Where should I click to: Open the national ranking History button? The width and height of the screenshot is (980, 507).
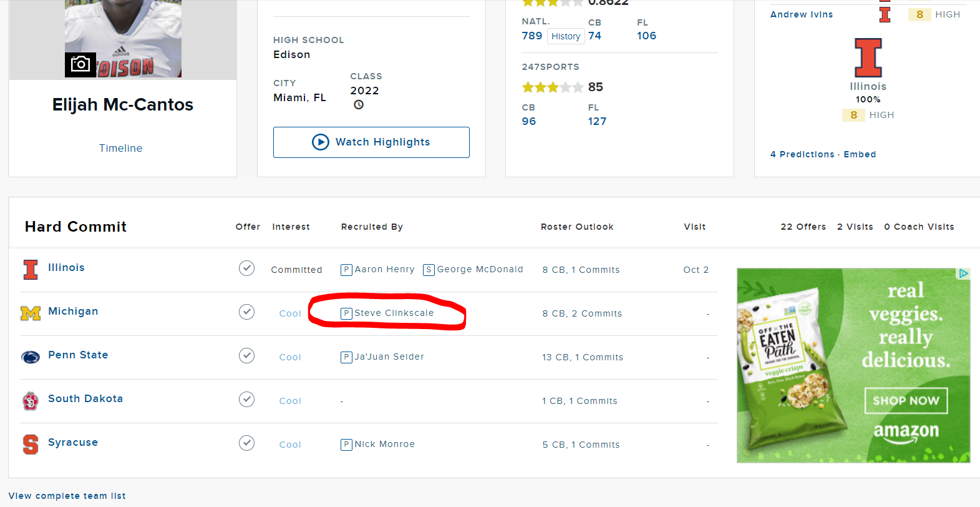point(566,36)
